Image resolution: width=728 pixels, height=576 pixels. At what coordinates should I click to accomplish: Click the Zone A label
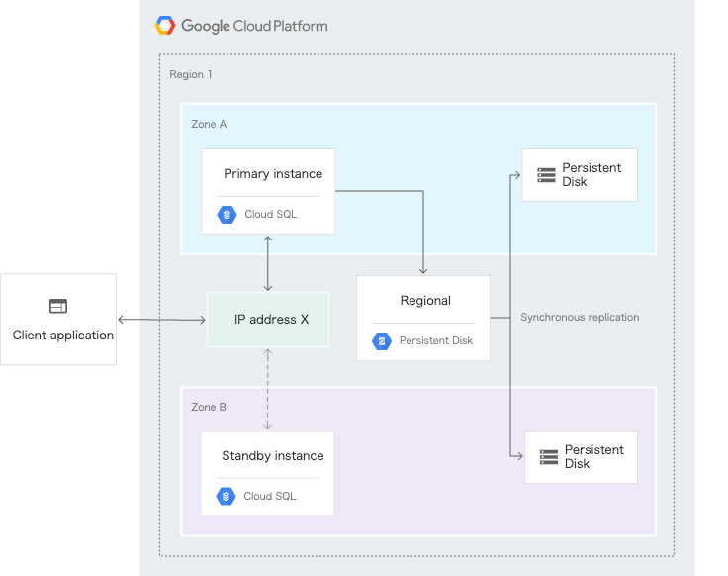click(x=209, y=125)
